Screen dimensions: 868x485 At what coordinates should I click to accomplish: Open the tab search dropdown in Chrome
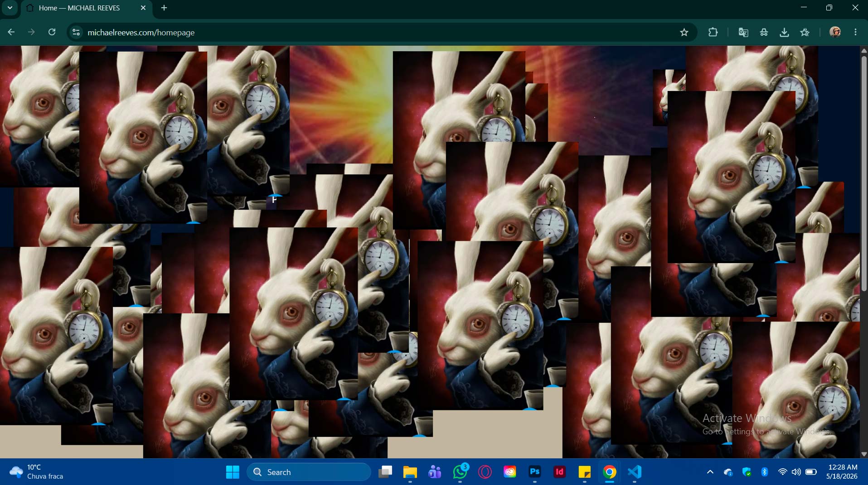click(10, 8)
